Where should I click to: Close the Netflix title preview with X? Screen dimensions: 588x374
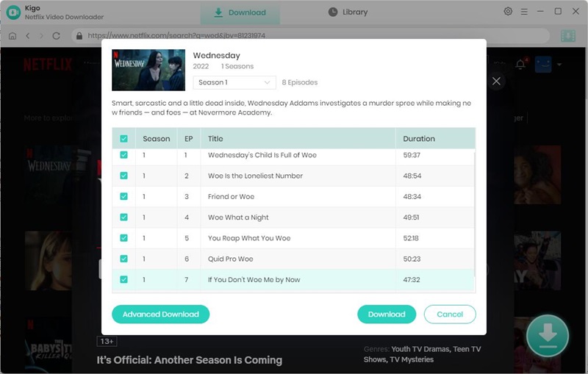[496, 81]
